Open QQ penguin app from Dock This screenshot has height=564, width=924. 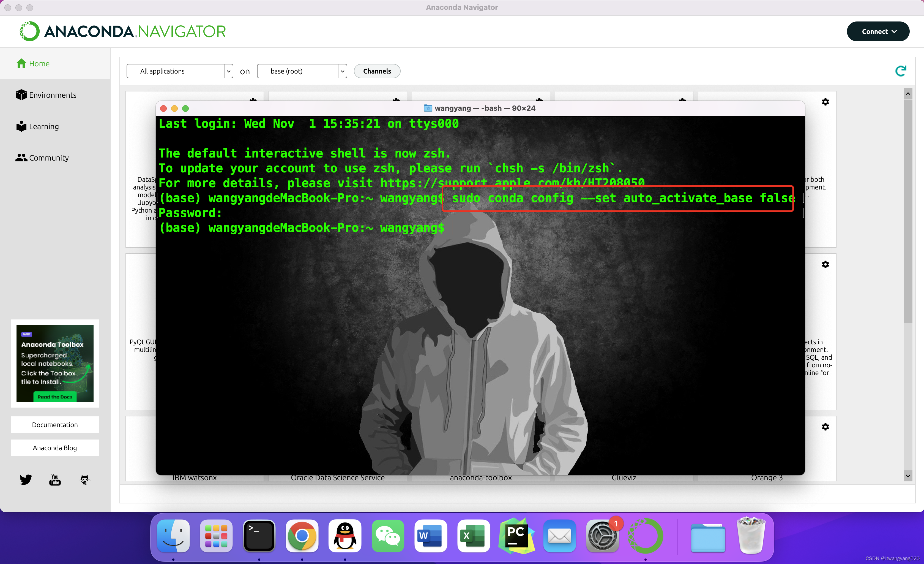(345, 536)
